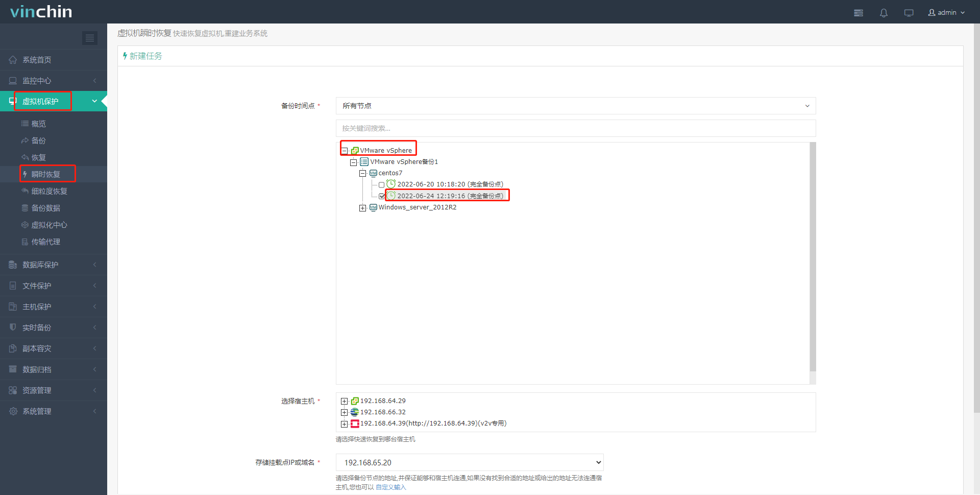
Task: Expand 数据库保护 menu
Action: pos(54,265)
